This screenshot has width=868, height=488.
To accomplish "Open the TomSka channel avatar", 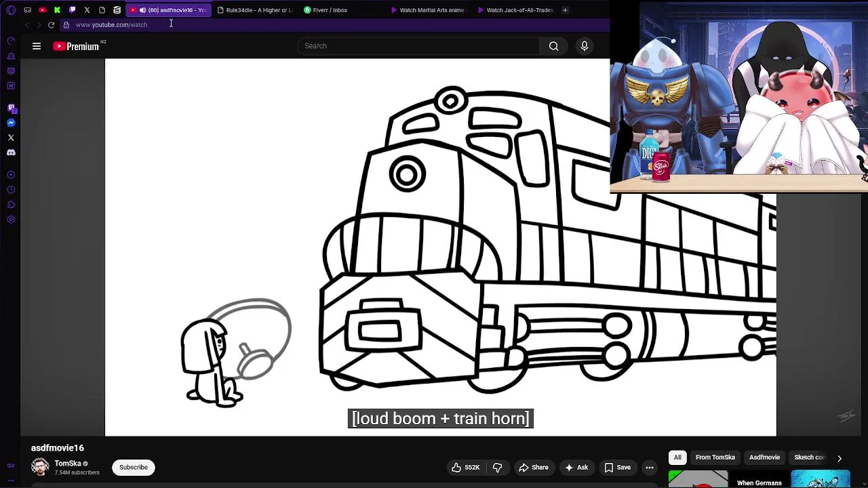I will click(x=40, y=467).
